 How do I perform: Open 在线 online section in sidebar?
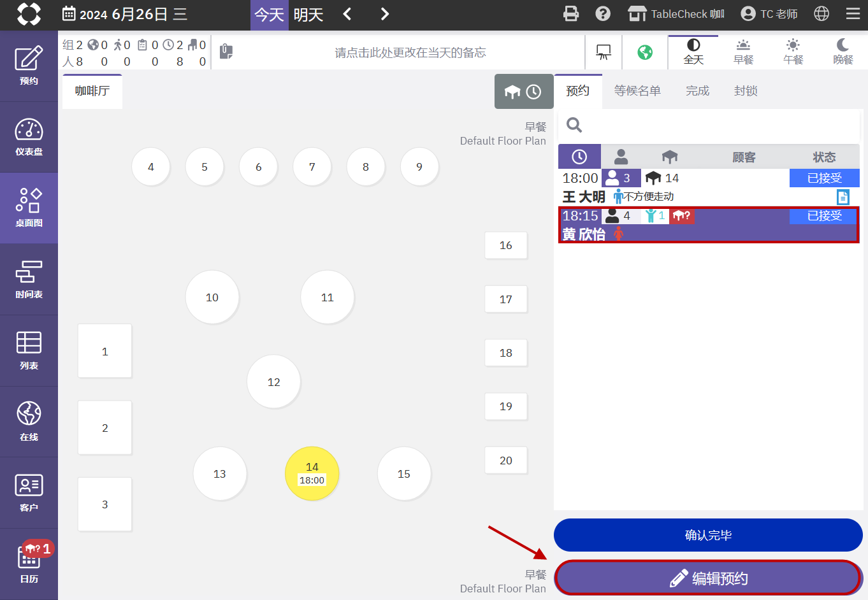[x=29, y=422]
